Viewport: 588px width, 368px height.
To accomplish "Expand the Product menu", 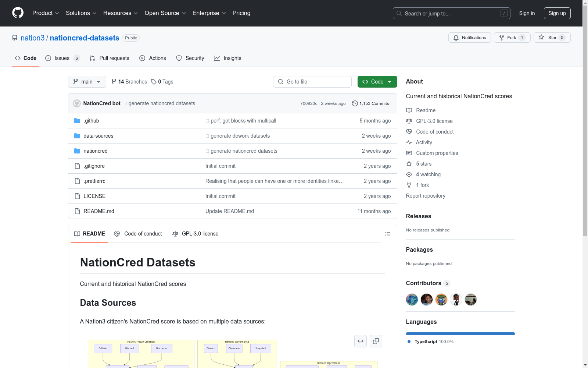I will pyautogui.click(x=46, y=13).
